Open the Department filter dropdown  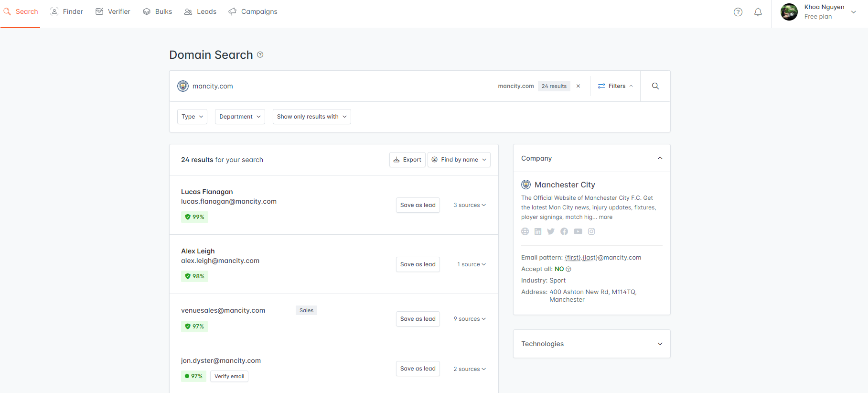[240, 117]
